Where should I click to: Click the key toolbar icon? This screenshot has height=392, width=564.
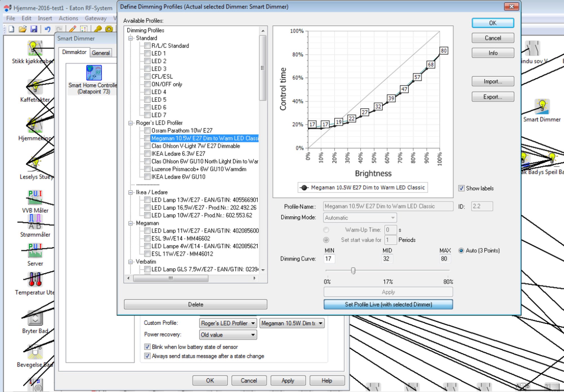click(x=98, y=29)
